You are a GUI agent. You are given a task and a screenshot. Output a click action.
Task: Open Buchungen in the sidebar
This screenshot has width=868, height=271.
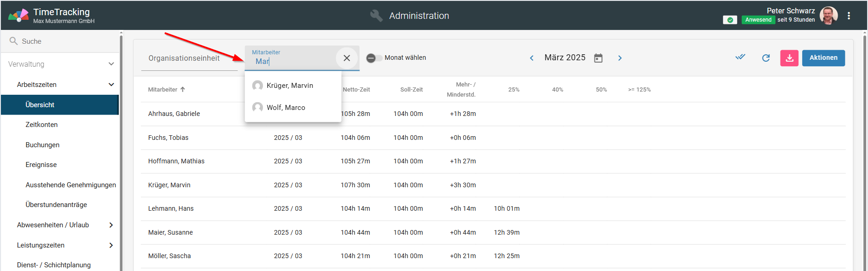(42, 145)
